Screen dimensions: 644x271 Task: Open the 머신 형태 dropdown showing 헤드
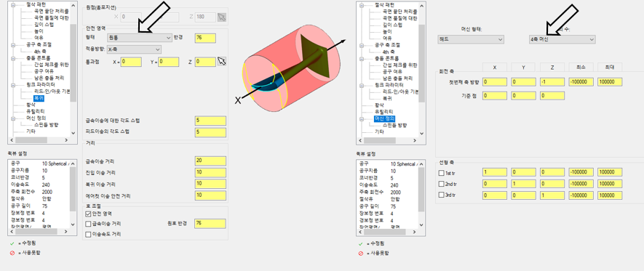(471, 39)
